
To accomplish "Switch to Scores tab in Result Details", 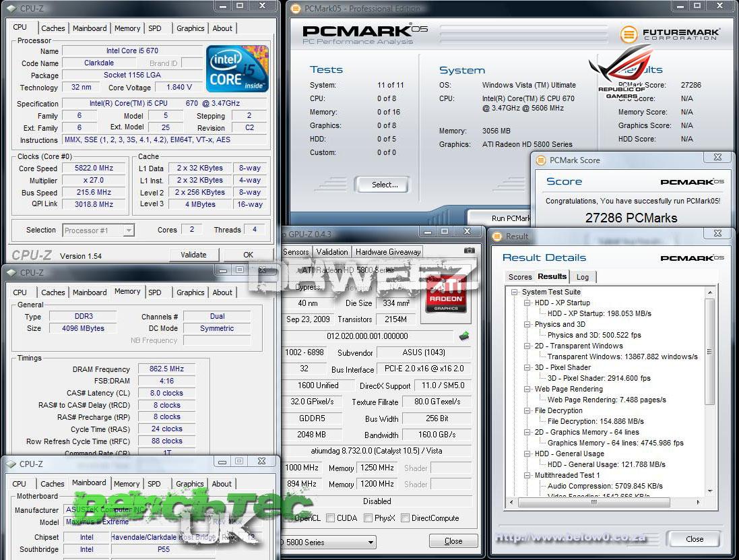I will [520, 277].
